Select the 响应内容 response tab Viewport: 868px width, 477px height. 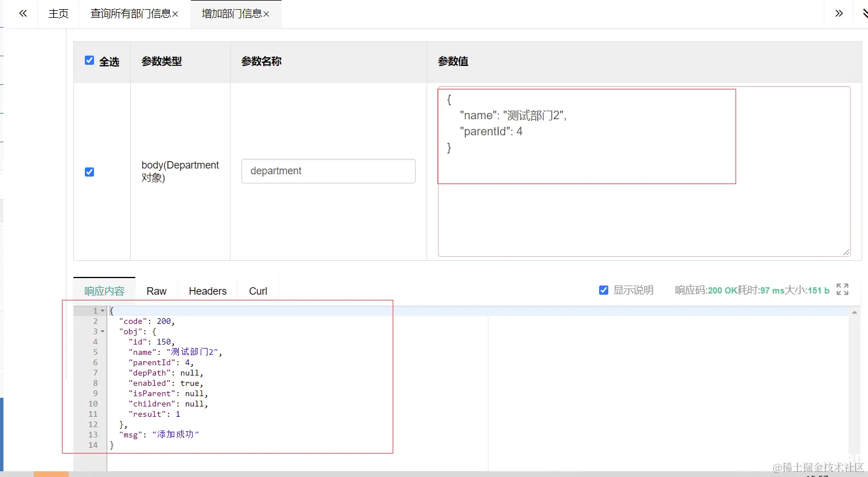tap(104, 291)
